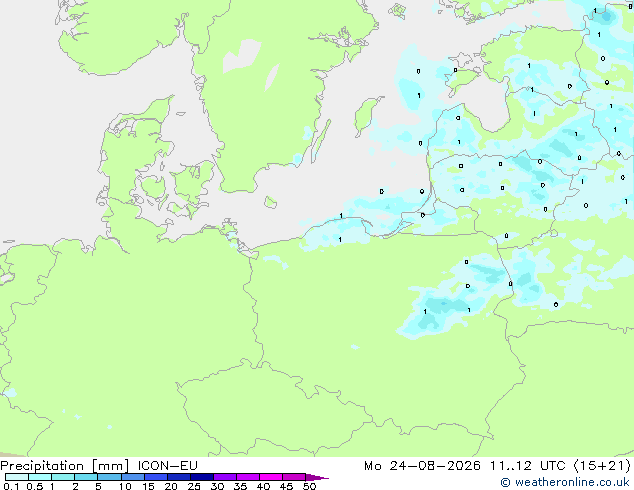Click the 0.5–1 mm legend color swatch
This screenshot has height=490, width=634.
tap(40, 477)
